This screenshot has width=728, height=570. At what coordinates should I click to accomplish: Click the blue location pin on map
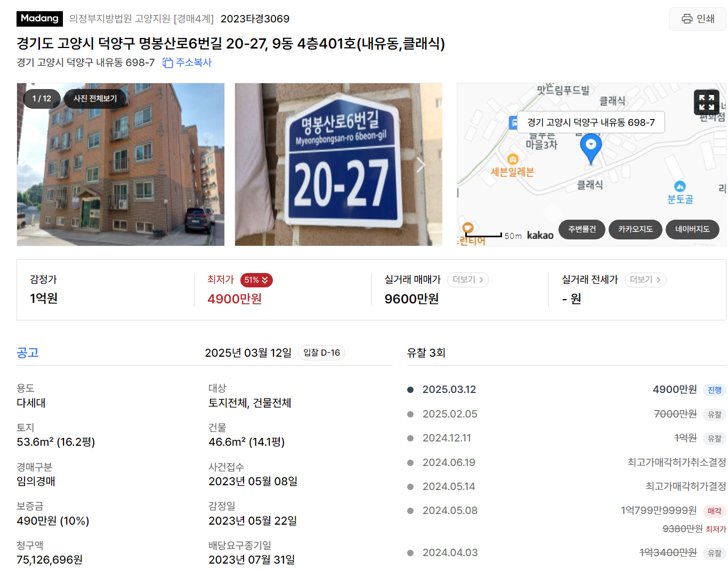coord(591,148)
